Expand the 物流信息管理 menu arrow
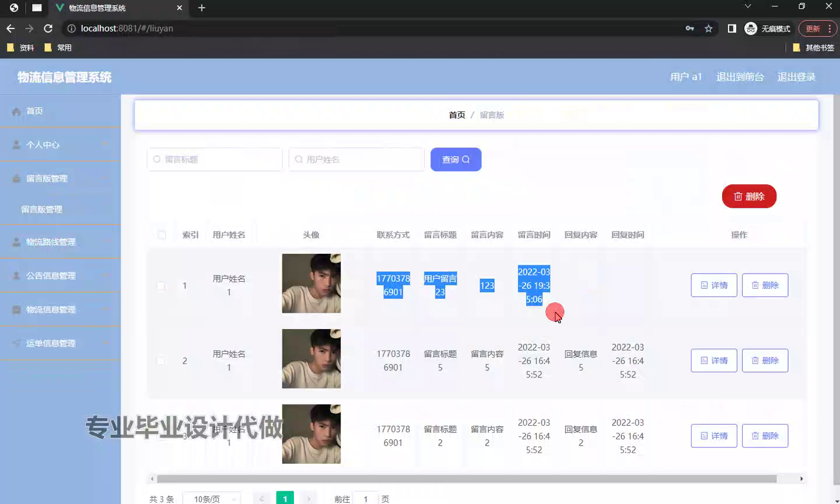The width and height of the screenshot is (840, 504). click(x=105, y=309)
